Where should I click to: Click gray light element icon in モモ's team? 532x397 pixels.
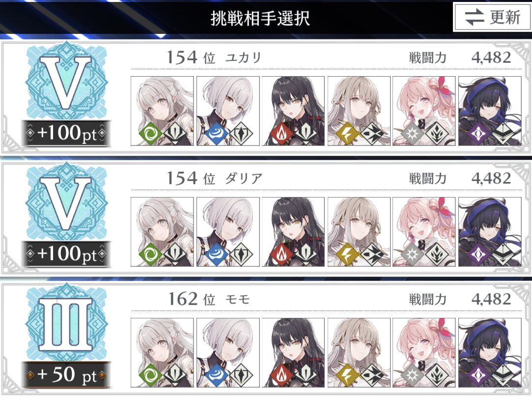[x=412, y=375]
